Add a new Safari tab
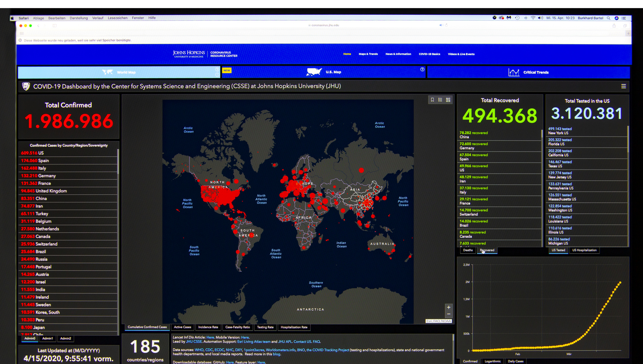Screen dimensions: 643x364 [x=628, y=33]
